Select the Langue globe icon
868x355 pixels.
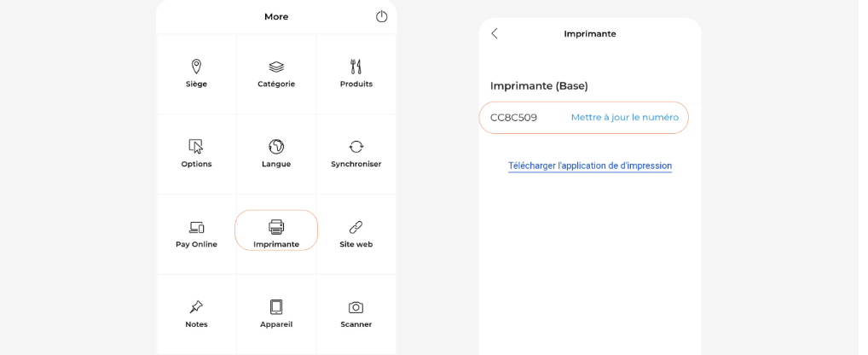coord(276,147)
